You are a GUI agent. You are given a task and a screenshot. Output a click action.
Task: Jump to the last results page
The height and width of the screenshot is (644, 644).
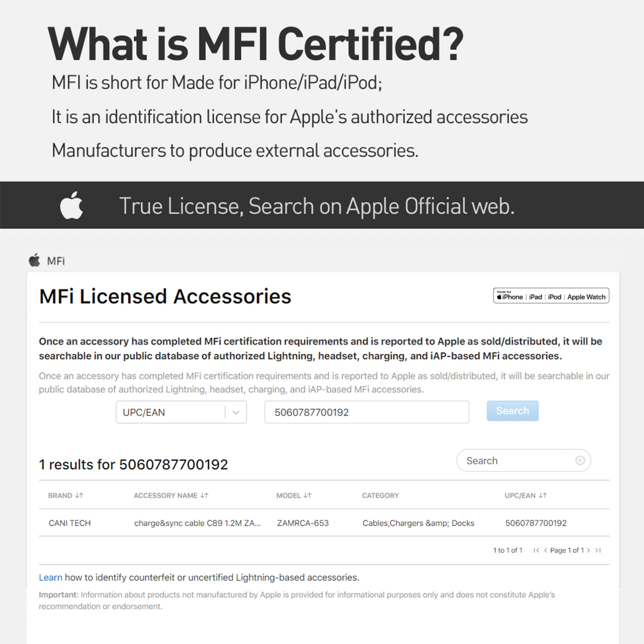click(x=598, y=550)
